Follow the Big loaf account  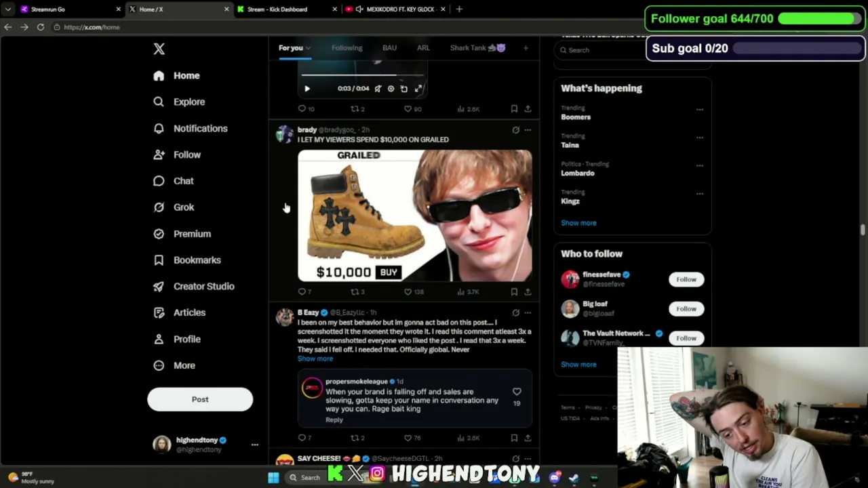click(x=686, y=309)
